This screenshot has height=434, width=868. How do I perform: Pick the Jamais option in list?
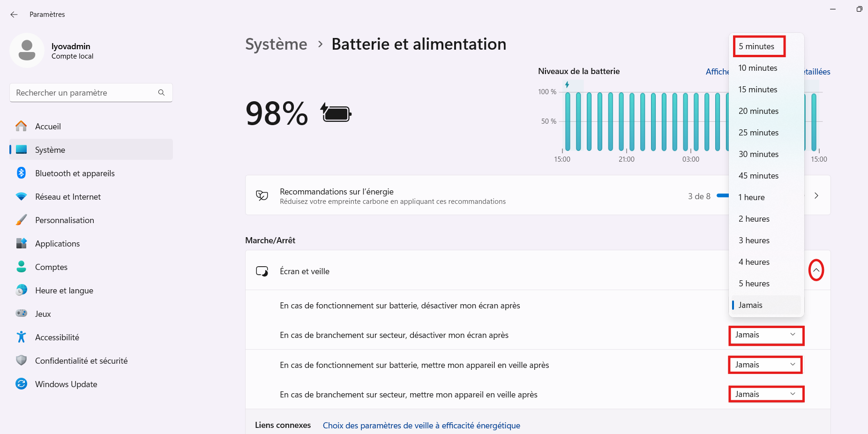pyautogui.click(x=750, y=305)
